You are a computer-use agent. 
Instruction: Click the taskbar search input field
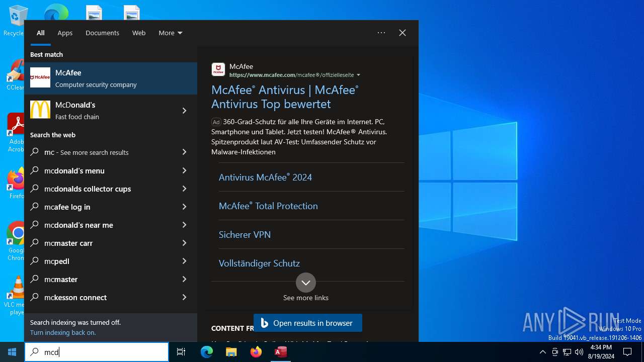[97, 352]
